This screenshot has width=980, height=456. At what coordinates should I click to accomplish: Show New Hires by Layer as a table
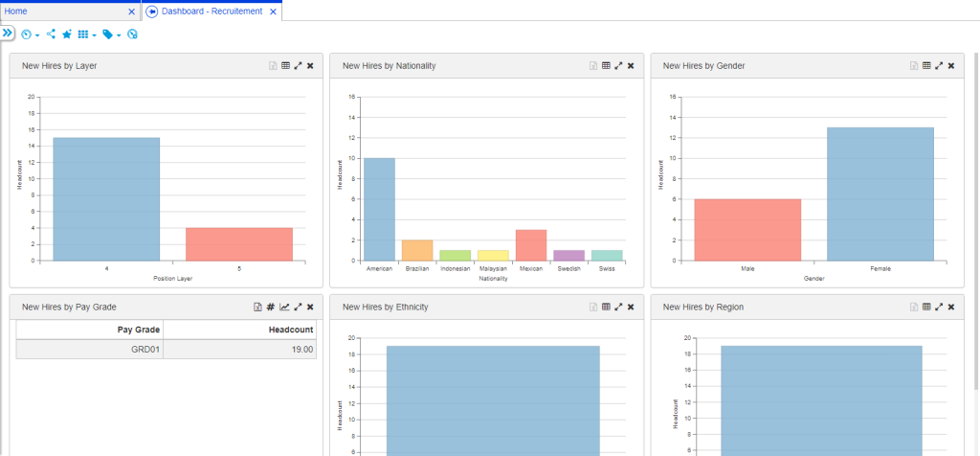[285, 66]
